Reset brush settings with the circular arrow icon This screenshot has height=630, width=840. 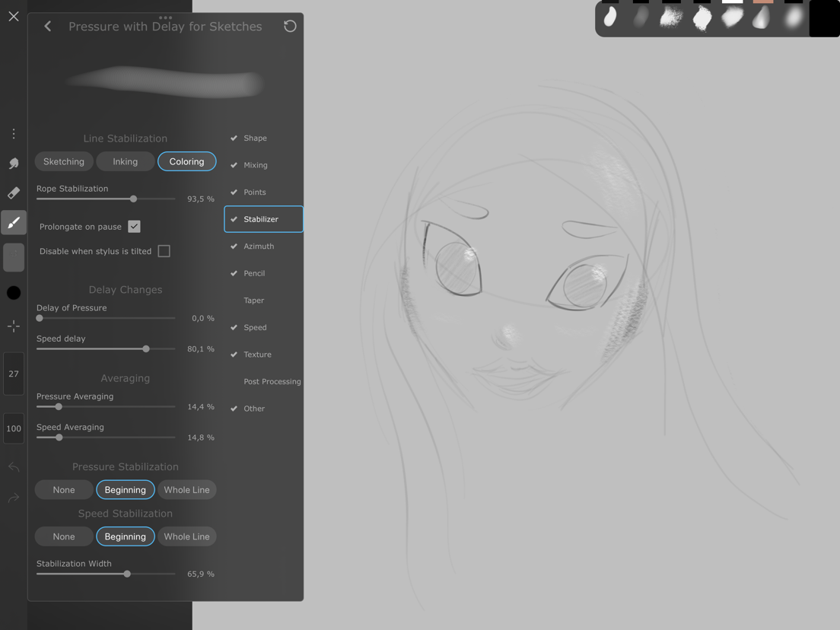click(x=290, y=26)
